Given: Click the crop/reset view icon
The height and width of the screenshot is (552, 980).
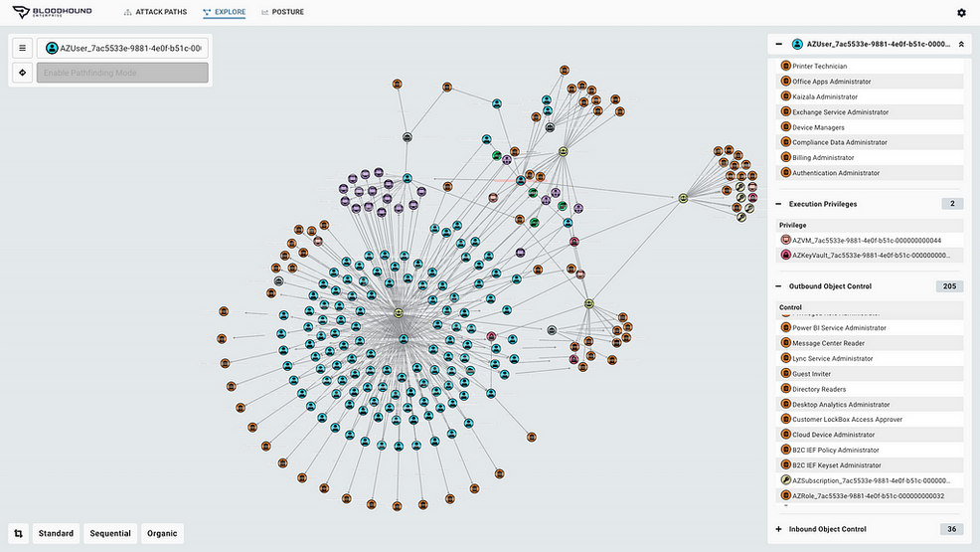Looking at the screenshot, I should click(x=19, y=533).
